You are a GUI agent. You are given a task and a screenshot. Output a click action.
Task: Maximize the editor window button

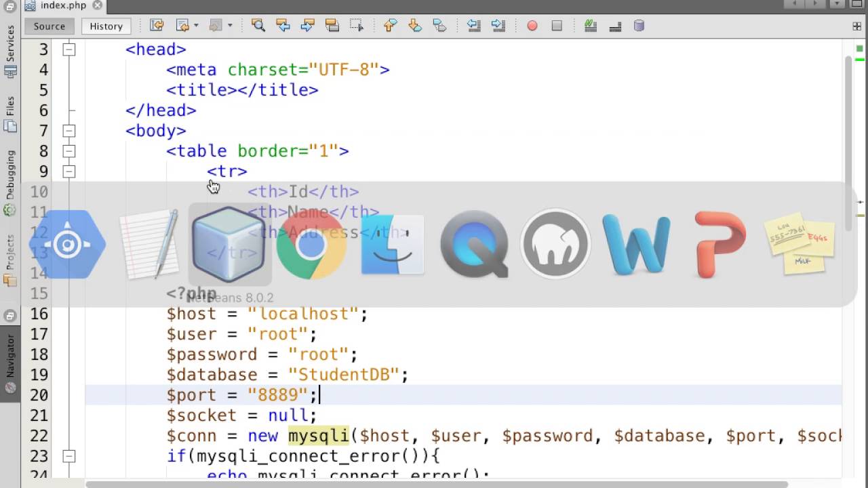(x=859, y=4)
